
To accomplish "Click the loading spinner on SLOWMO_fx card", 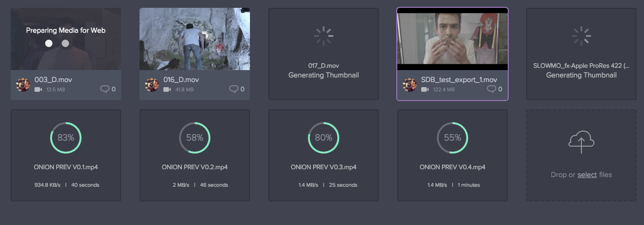I will click(x=581, y=36).
